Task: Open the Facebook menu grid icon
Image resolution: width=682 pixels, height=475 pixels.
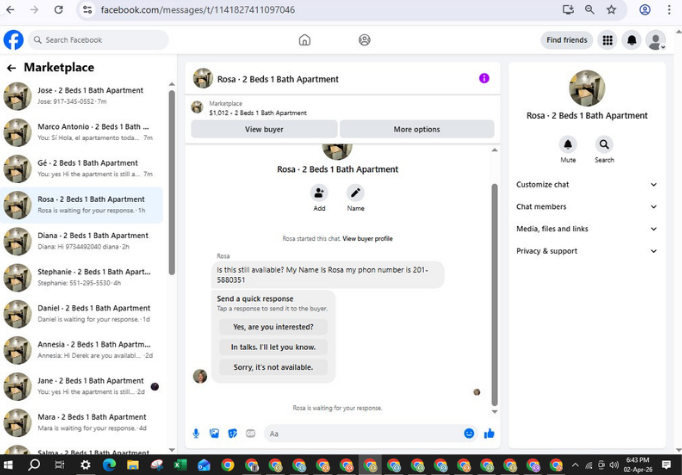Action: [x=608, y=40]
